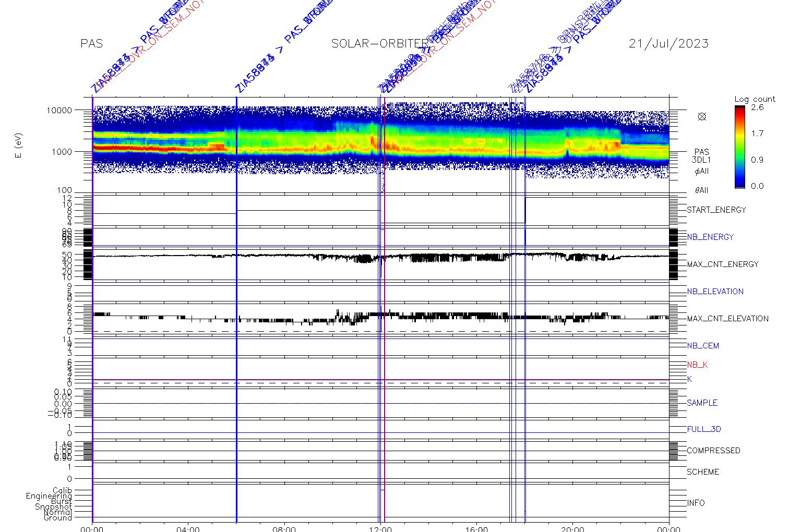Click the Log count color scale bar

(739, 147)
